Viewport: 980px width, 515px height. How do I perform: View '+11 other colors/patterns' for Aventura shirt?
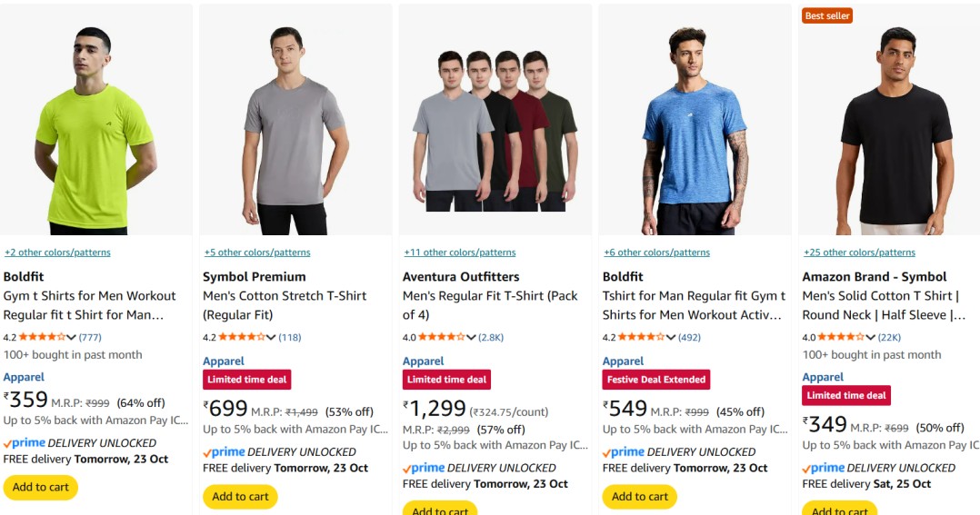click(459, 253)
